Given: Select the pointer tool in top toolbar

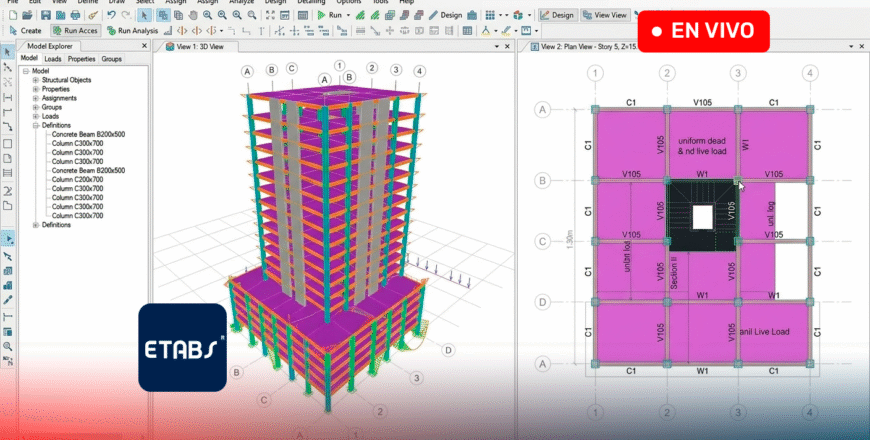Looking at the screenshot, I should pos(143,16).
